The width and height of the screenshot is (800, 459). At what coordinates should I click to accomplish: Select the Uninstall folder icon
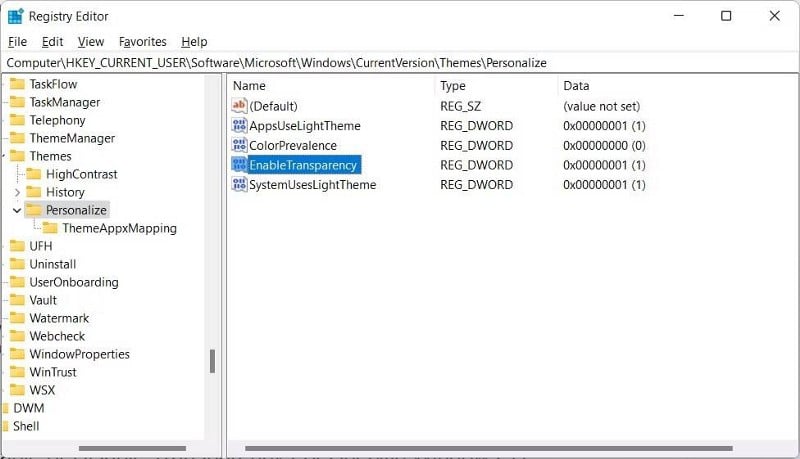(17, 264)
